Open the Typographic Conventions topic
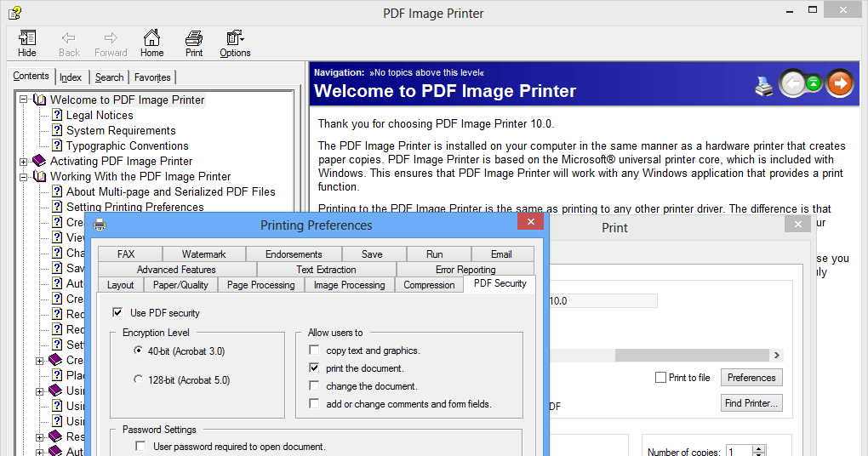The width and height of the screenshot is (868, 456). [x=128, y=145]
